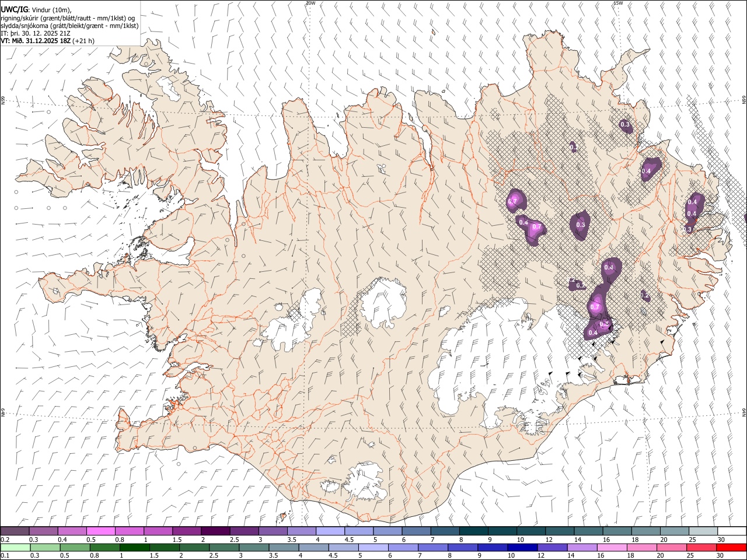The width and height of the screenshot is (747, 560).
Task: Click the pale green 0.1 rain legend swatch
Action: (15, 547)
